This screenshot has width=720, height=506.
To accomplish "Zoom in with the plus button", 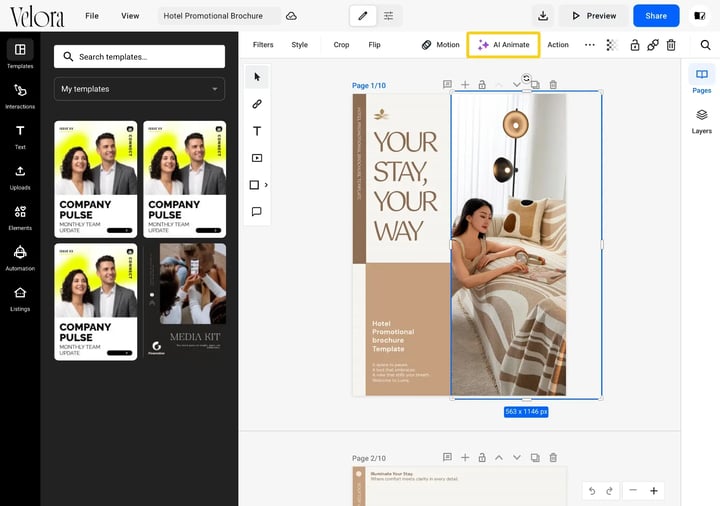I will (x=654, y=490).
